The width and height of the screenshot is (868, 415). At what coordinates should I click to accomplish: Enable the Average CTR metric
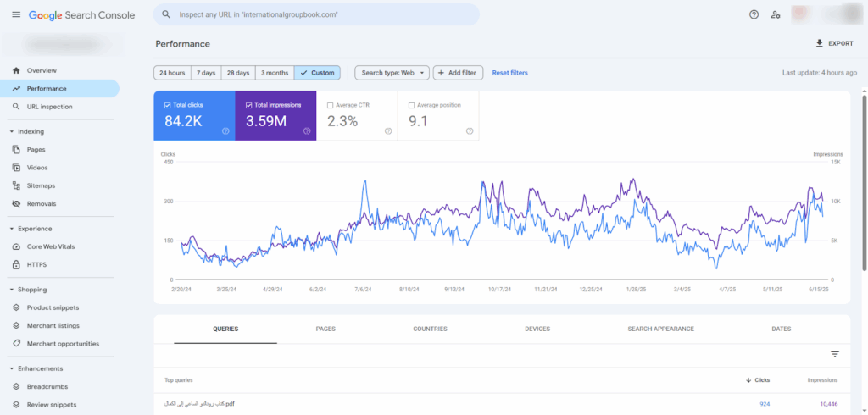[330, 105]
